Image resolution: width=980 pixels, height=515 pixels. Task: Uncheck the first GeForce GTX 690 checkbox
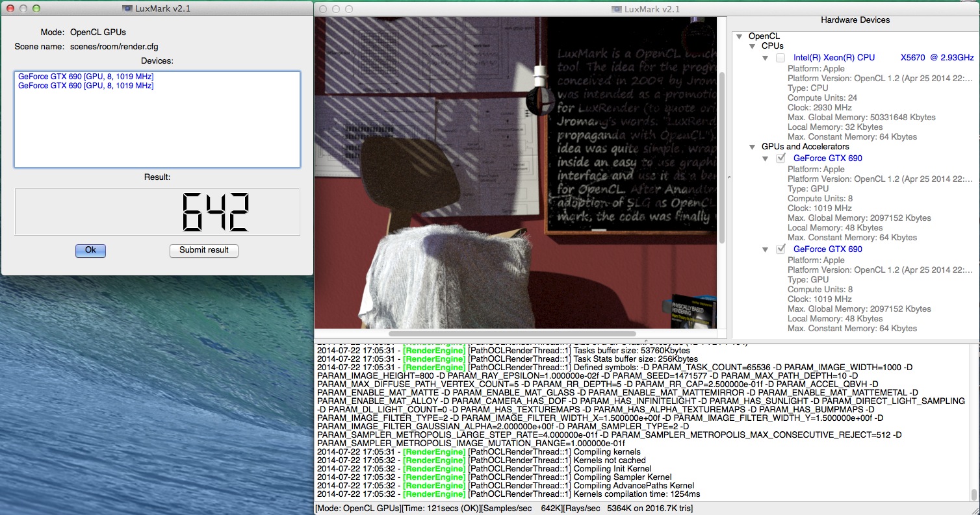coord(780,158)
